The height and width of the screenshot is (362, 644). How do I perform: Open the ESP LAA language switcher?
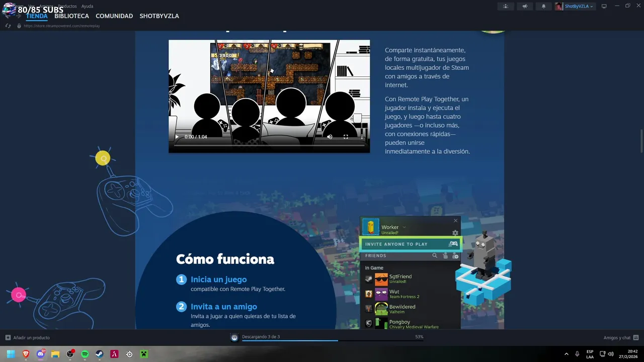[590, 354]
